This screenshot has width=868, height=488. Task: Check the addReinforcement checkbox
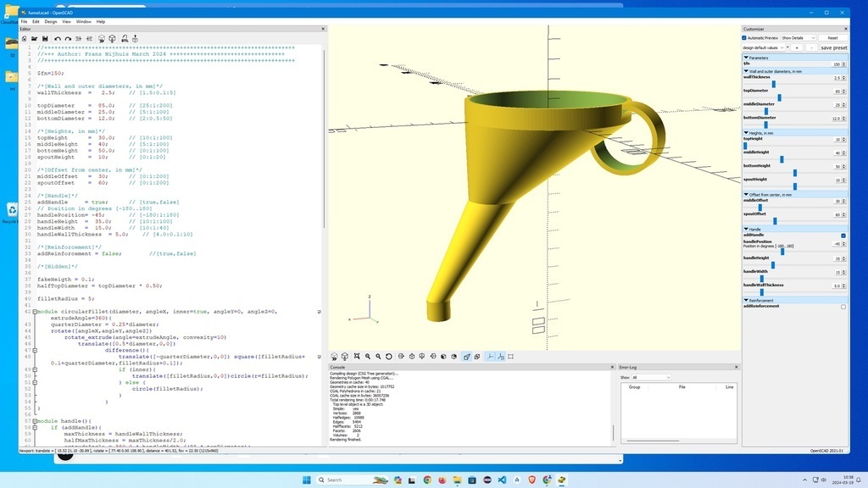click(x=843, y=307)
